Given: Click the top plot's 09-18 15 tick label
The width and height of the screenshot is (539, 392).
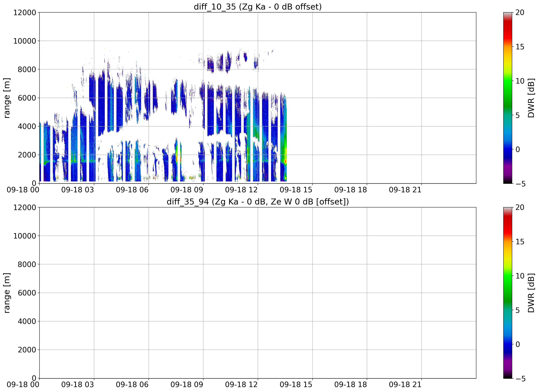Looking at the screenshot, I should 296,190.
